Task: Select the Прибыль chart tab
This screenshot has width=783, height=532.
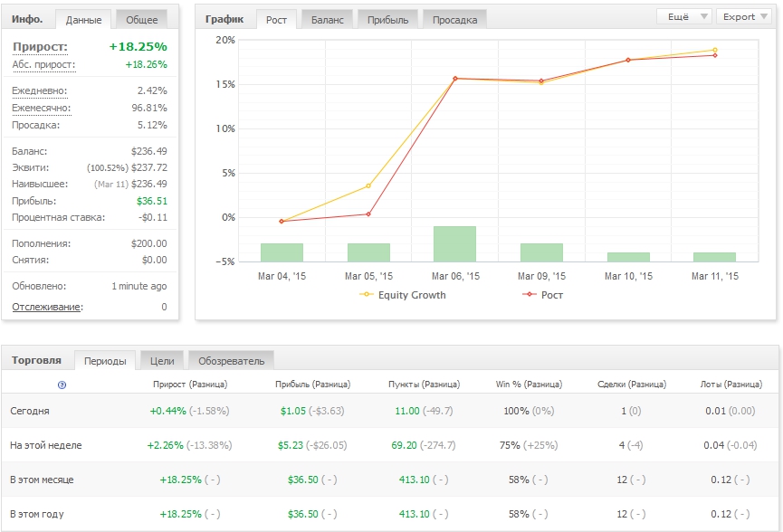Action: coord(387,20)
